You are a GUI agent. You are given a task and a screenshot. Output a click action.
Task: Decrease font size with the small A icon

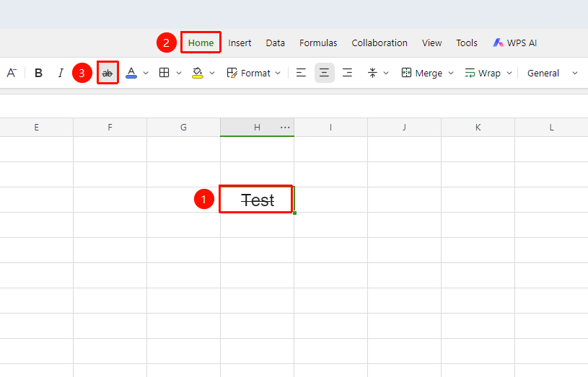pos(12,73)
